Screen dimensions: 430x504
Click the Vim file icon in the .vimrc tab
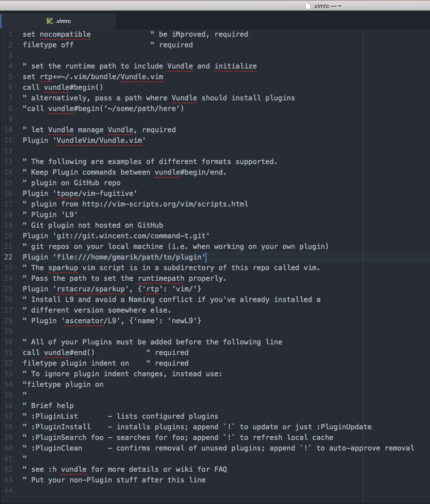tap(49, 21)
